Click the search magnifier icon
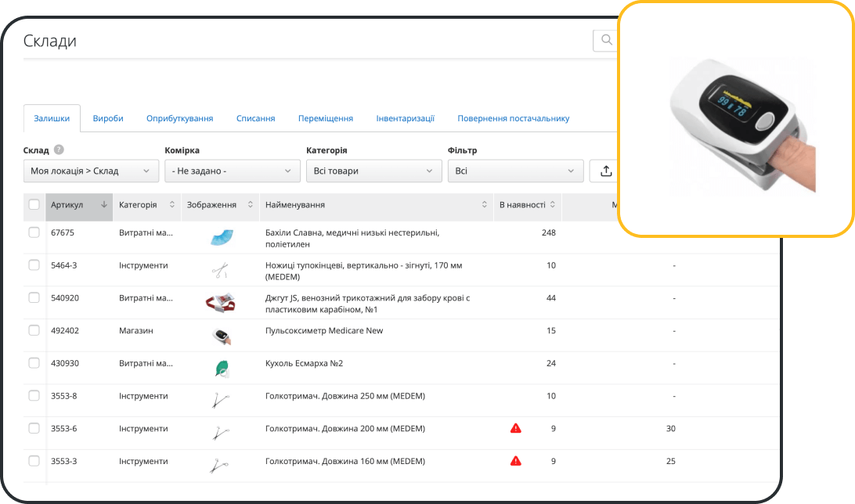This screenshot has height=504, width=855. point(606,40)
